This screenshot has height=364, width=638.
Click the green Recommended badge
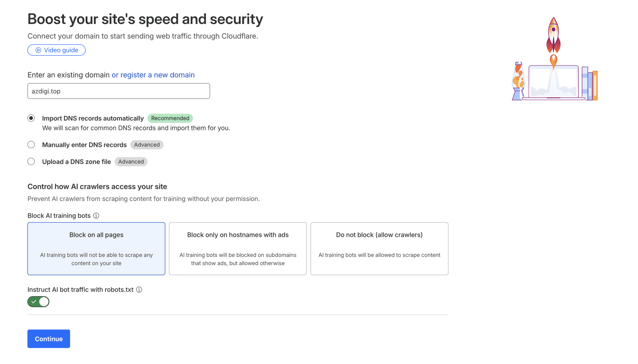click(x=170, y=118)
